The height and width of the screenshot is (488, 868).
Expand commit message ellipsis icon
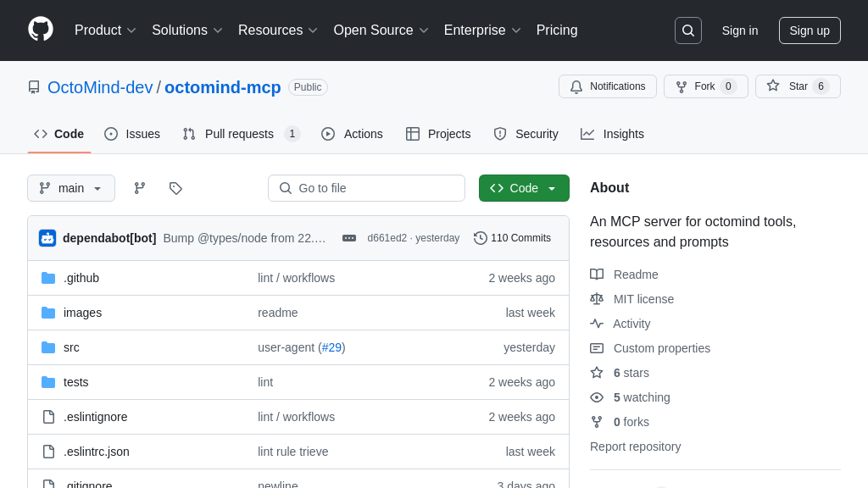point(348,238)
